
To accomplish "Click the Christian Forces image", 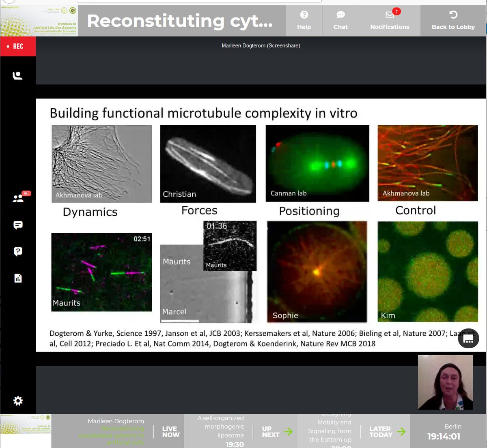I will point(208,164).
